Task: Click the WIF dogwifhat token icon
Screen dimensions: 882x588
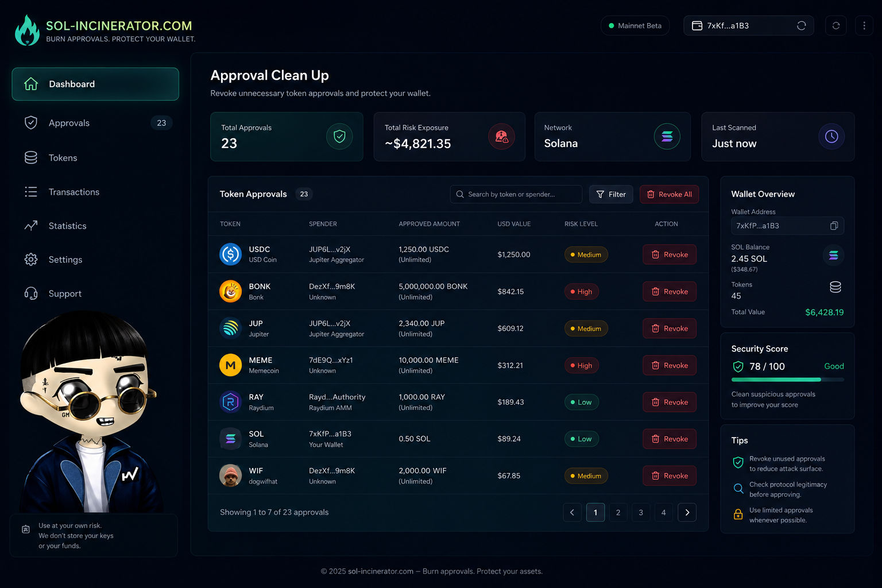Action: click(230, 475)
